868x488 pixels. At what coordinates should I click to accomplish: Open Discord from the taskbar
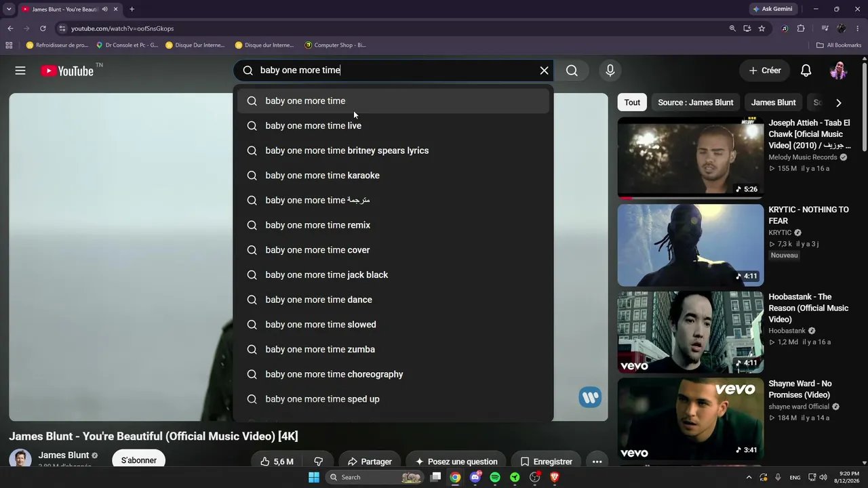click(x=475, y=477)
